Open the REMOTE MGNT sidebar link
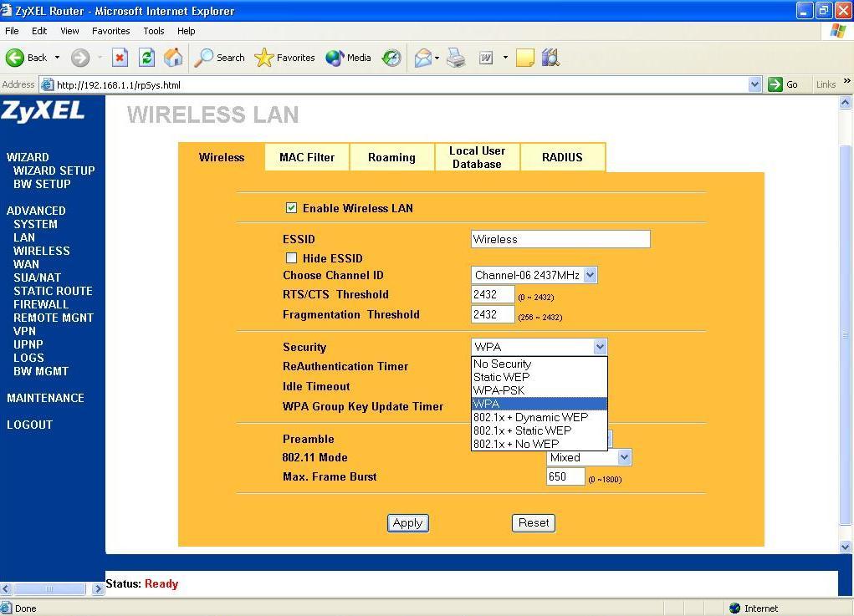854x616 pixels. coord(54,318)
